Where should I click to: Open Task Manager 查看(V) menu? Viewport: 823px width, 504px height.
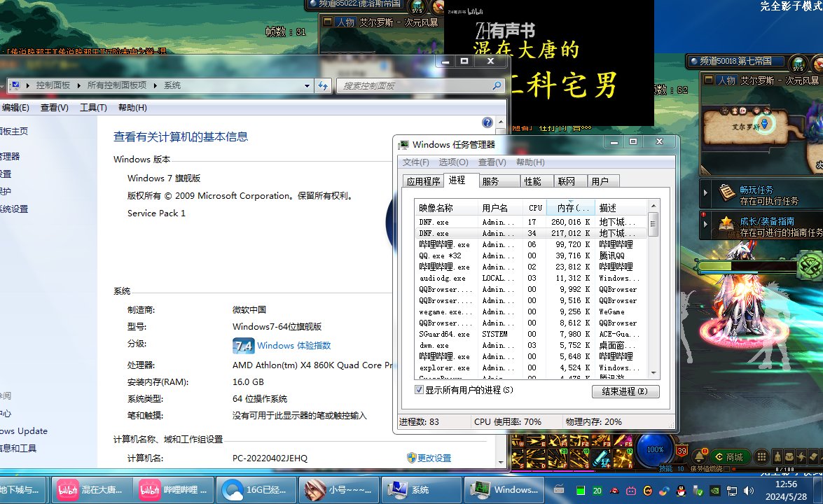[492, 162]
